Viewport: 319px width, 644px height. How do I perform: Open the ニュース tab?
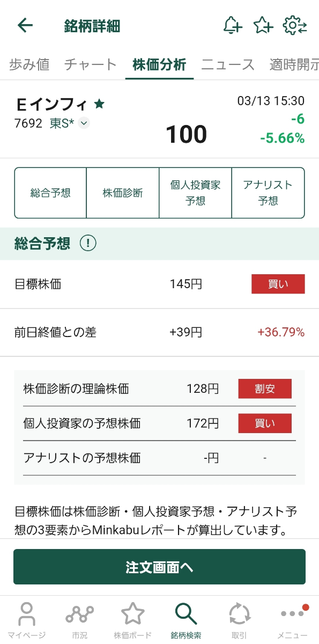pyautogui.click(x=228, y=64)
